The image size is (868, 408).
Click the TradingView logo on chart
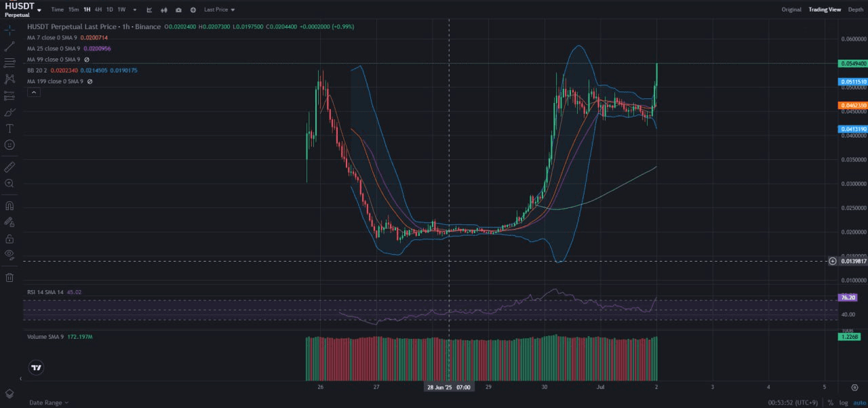pyautogui.click(x=37, y=368)
